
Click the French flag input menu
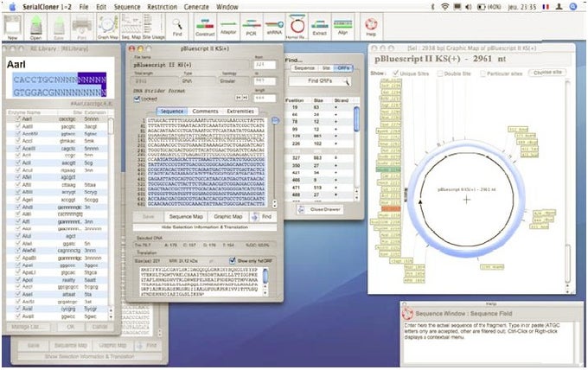[546, 6]
